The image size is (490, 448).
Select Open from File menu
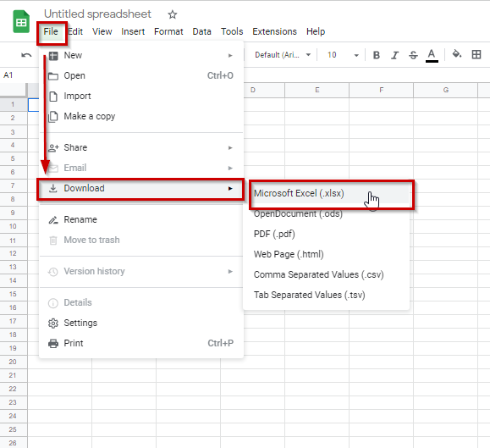click(141, 76)
